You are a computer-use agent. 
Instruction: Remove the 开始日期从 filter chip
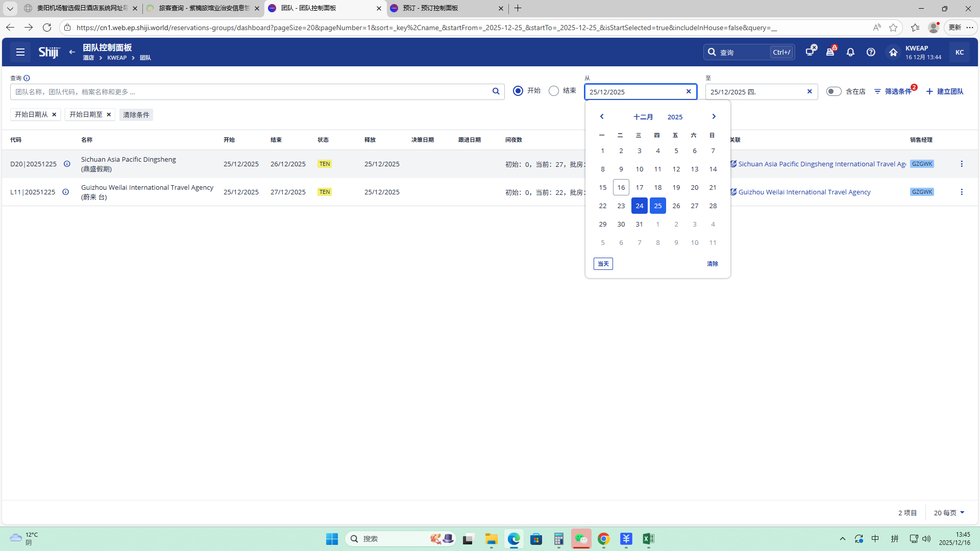tap(54, 115)
